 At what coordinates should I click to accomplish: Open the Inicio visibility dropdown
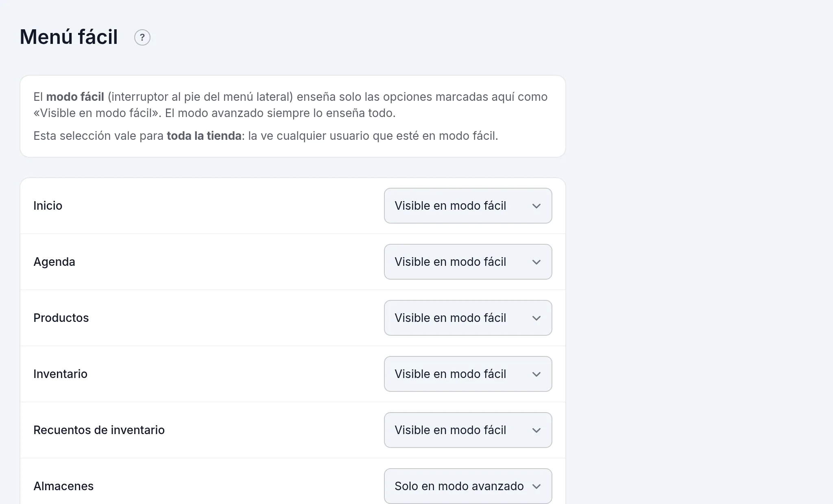[468, 206]
